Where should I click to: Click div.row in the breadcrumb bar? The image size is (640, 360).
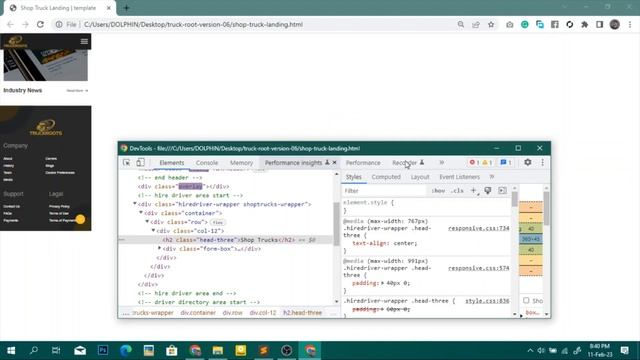point(233,313)
